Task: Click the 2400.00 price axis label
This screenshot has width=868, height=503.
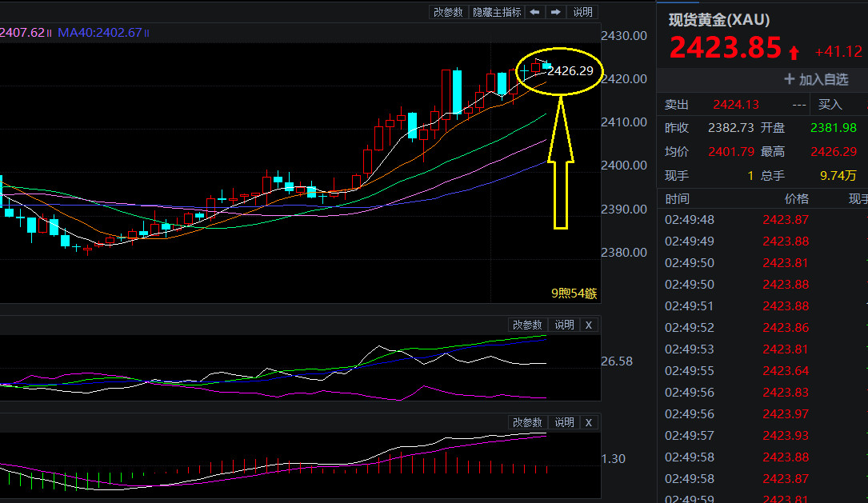Action: point(624,166)
